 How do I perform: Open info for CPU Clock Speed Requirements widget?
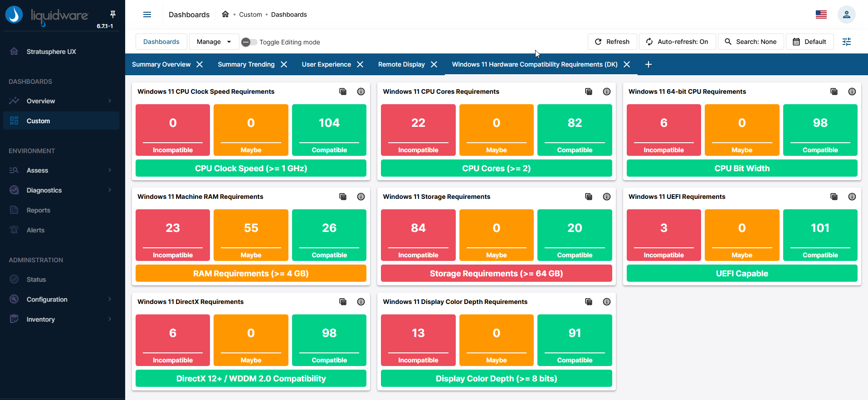(361, 92)
